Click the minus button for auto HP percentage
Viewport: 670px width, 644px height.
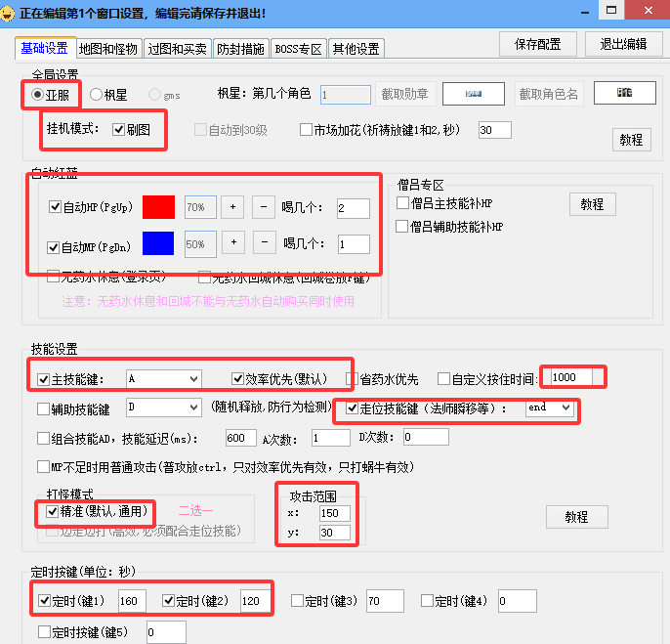pyautogui.click(x=264, y=207)
